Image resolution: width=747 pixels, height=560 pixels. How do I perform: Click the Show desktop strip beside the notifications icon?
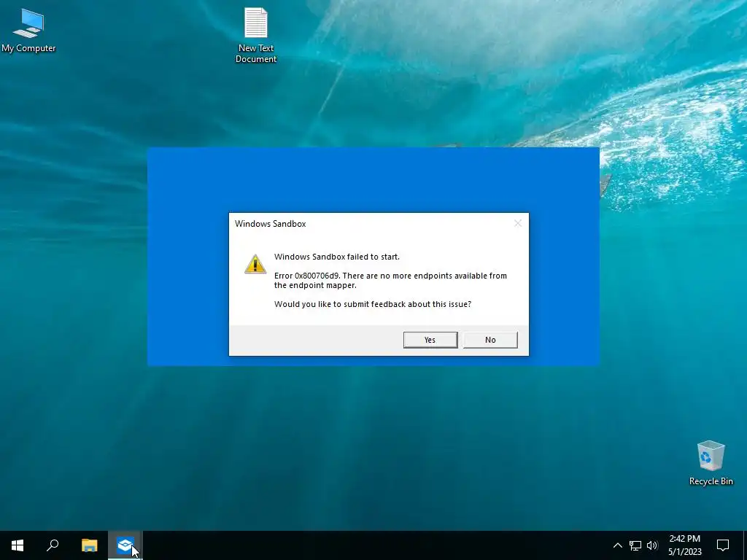(745, 545)
